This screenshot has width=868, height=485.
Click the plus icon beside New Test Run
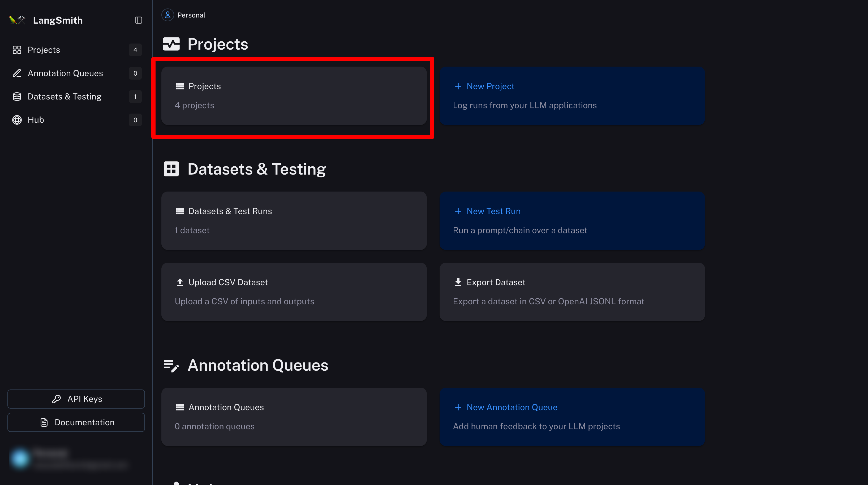coord(458,211)
